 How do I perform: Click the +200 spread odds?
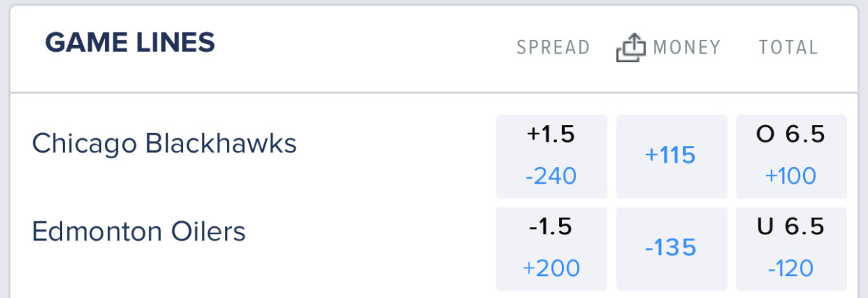pyautogui.click(x=550, y=268)
